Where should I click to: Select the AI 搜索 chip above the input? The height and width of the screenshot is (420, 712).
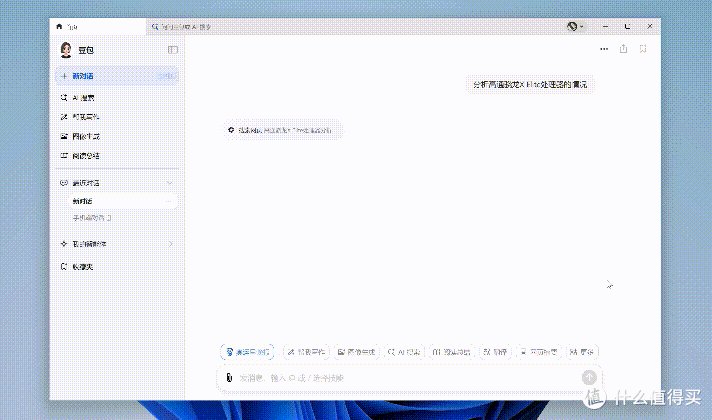(404, 352)
